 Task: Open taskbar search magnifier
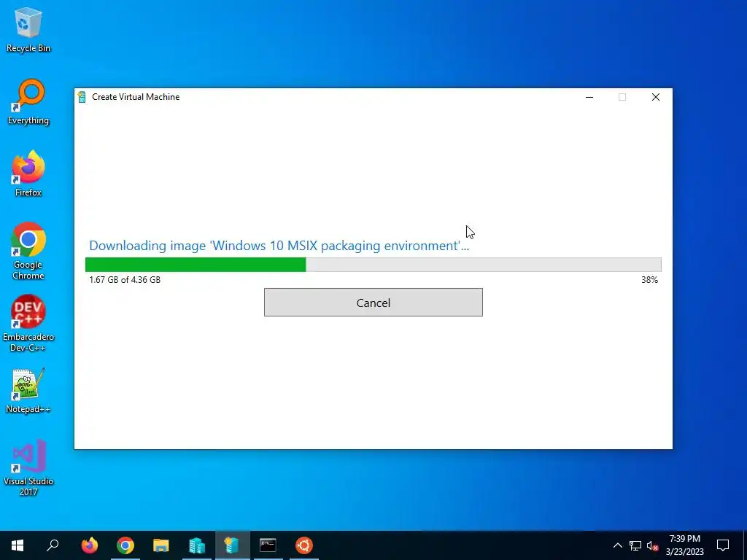(x=53, y=545)
